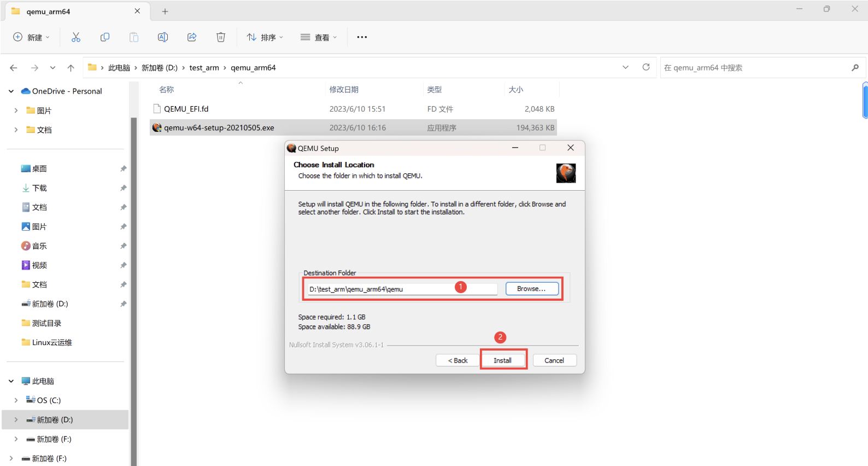The image size is (868, 466).
Task: Click the vertical scrollbar of file pane
Action: [865, 100]
